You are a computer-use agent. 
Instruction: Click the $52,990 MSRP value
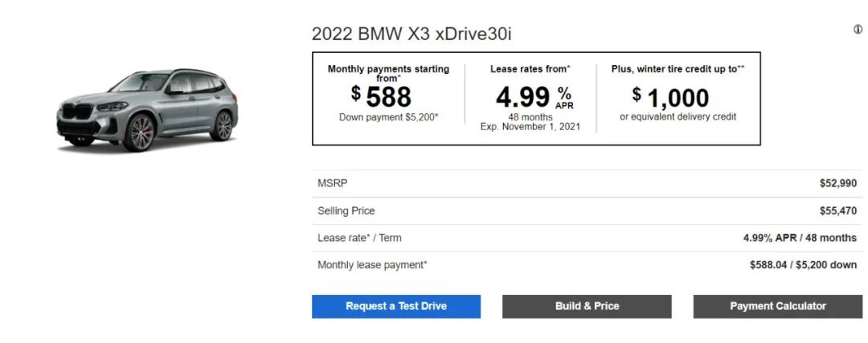pyautogui.click(x=838, y=184)
